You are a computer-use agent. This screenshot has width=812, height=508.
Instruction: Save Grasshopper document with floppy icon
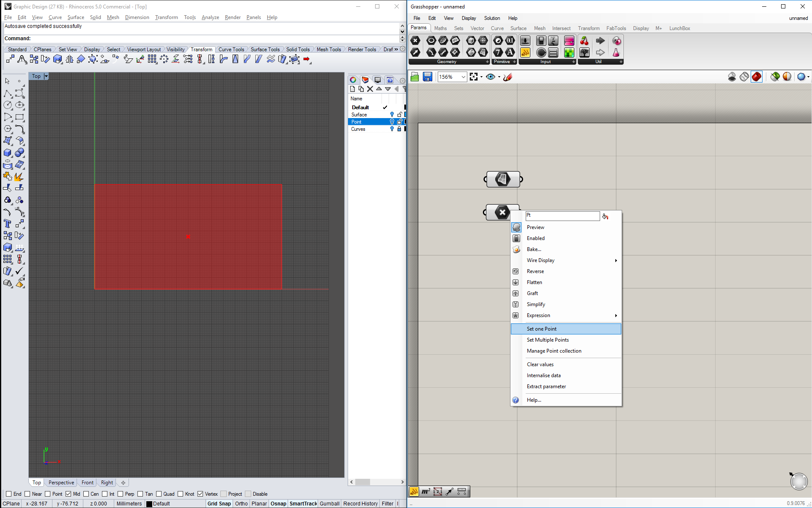[x=428, y=77]
